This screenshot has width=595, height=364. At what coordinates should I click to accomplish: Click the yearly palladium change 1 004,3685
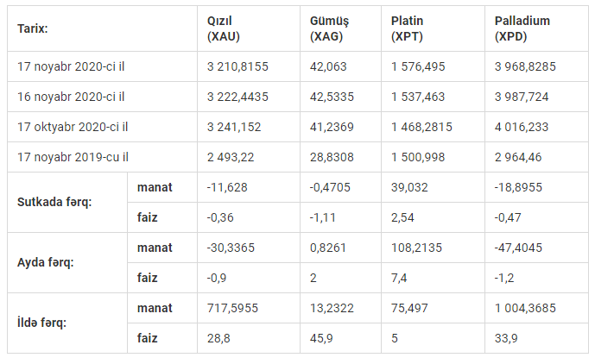pos(525,308)
